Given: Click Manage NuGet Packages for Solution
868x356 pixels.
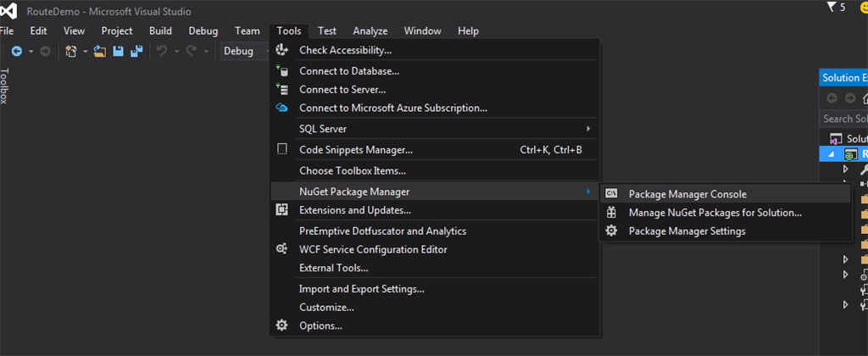Looking at the screenshot, I should [715, 213].
